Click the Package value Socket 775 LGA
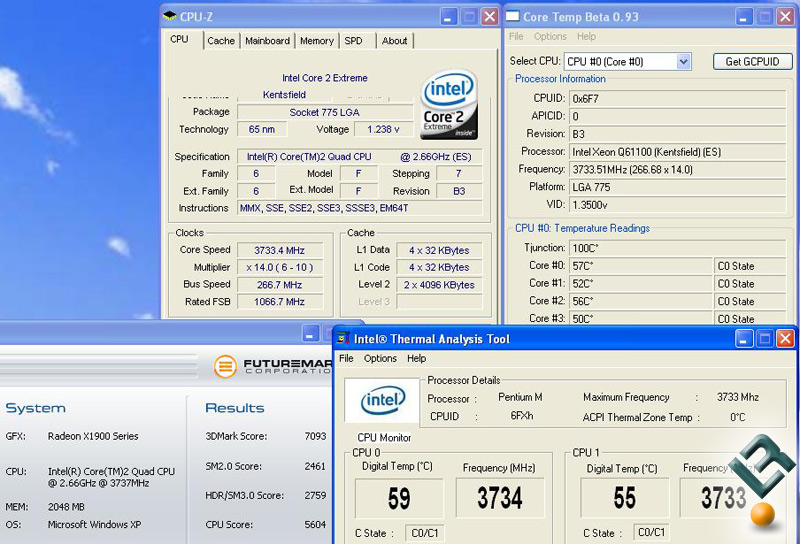The width and height of the screenshot is (800, 544). coord(324,112)
